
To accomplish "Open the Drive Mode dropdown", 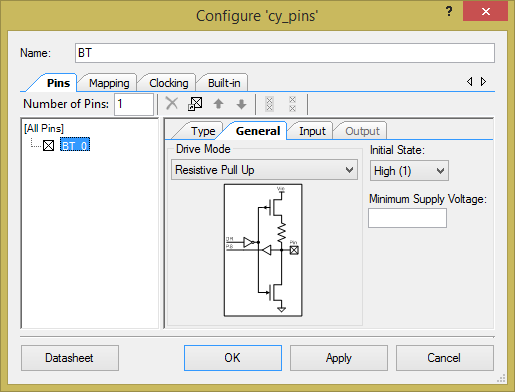I will click(264, 170).
